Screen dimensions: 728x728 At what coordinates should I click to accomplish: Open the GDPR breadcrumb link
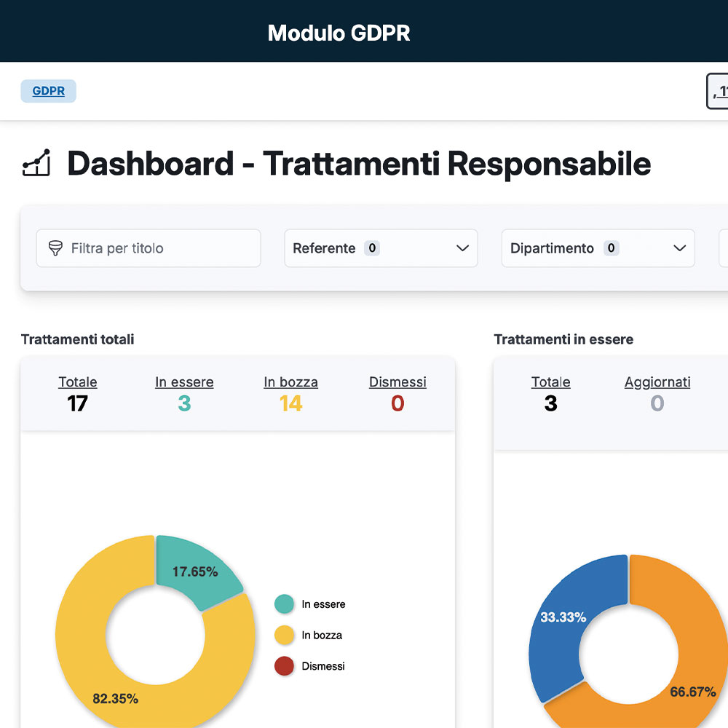pyautogui.click(x=48, y=91)
